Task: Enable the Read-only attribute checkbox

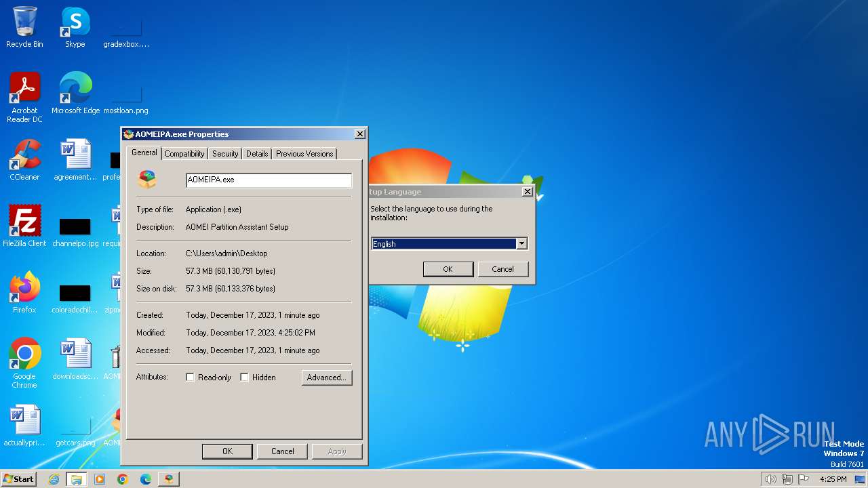Action: pos(191,378)
